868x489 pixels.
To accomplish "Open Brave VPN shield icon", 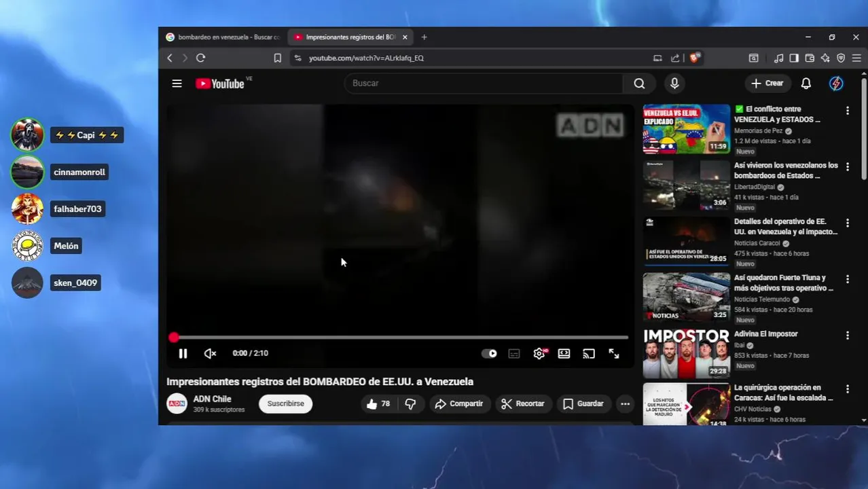I will 841,58.
